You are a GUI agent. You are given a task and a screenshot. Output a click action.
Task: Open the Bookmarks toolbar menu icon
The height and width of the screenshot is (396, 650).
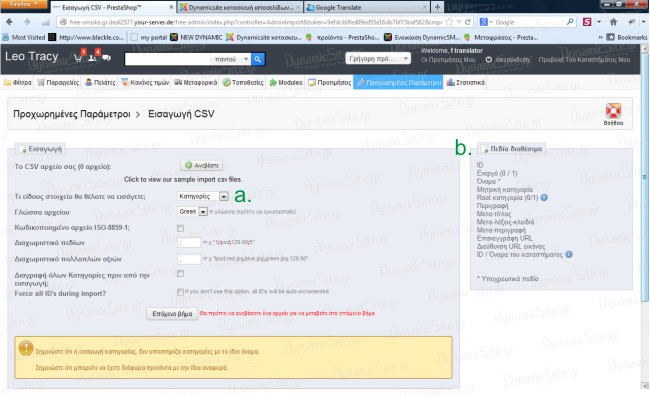(610, 37)
